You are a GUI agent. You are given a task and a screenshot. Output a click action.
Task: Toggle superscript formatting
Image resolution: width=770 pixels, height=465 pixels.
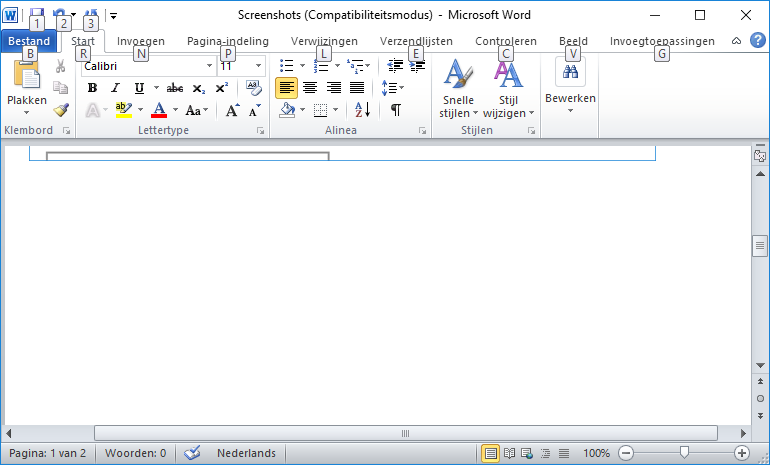[x=221, y=88]
